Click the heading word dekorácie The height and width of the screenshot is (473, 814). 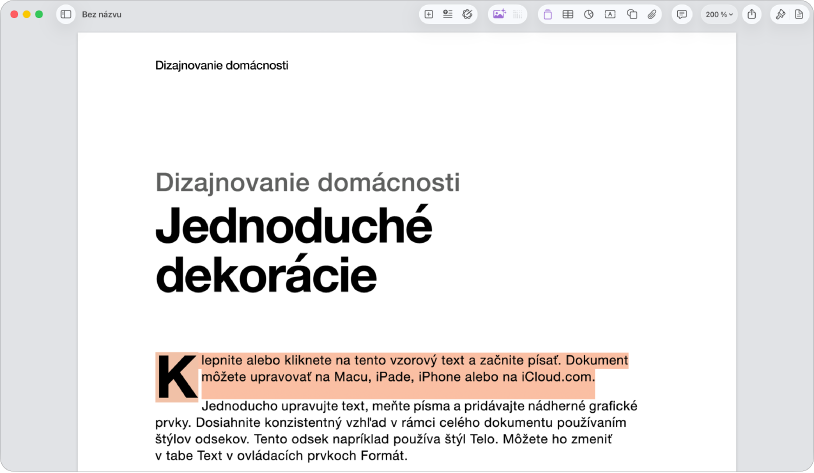pos(266,275)
